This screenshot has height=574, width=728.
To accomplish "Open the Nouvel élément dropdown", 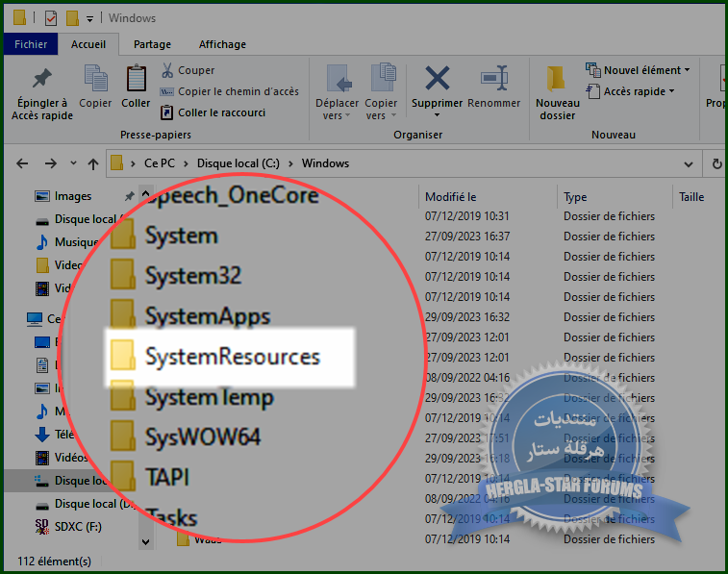I will [638, 70].
